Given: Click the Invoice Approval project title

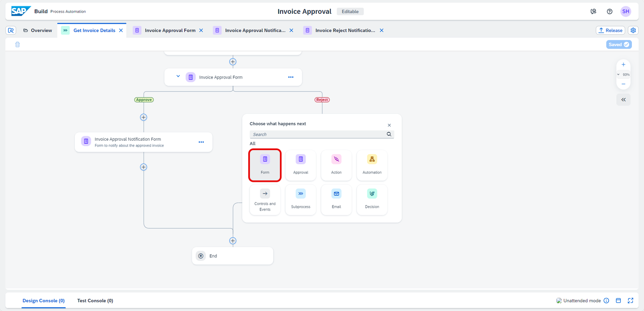Looking at the screenshot, I should [x=305, y=12].
